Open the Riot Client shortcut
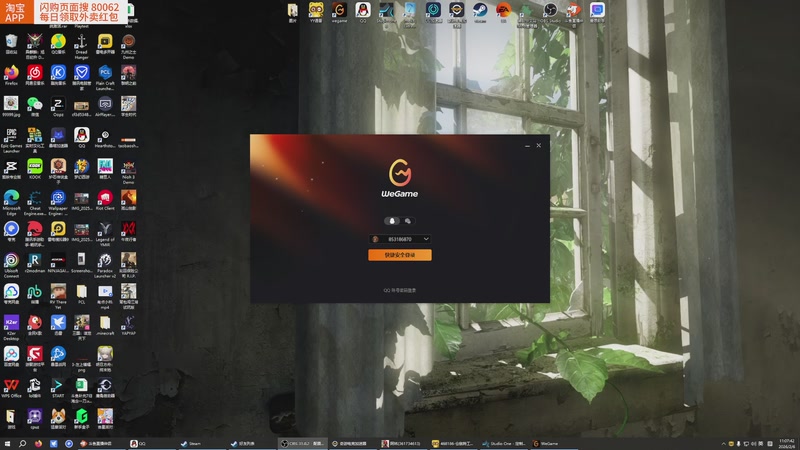 105,200
